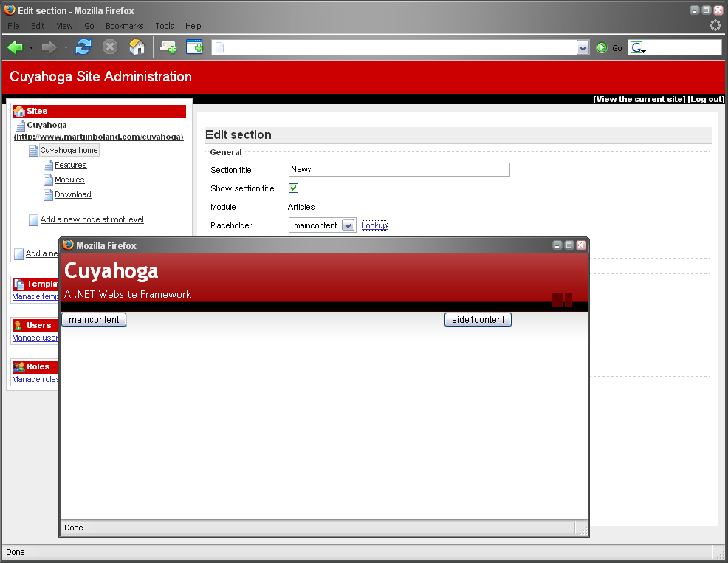Open the File menu
728x563 pixels.
pyautogui.click(x=13, y=26)
